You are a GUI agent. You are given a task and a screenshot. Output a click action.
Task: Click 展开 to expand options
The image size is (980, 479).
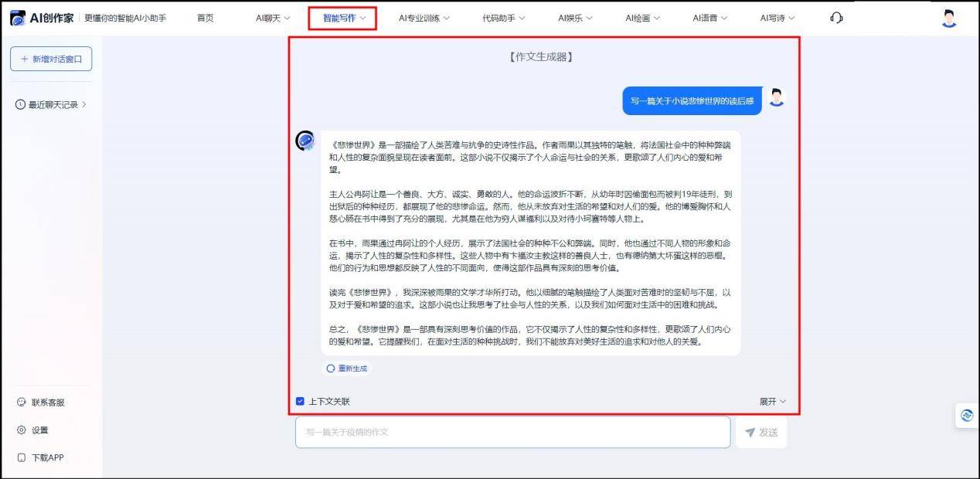click(772, 402)
